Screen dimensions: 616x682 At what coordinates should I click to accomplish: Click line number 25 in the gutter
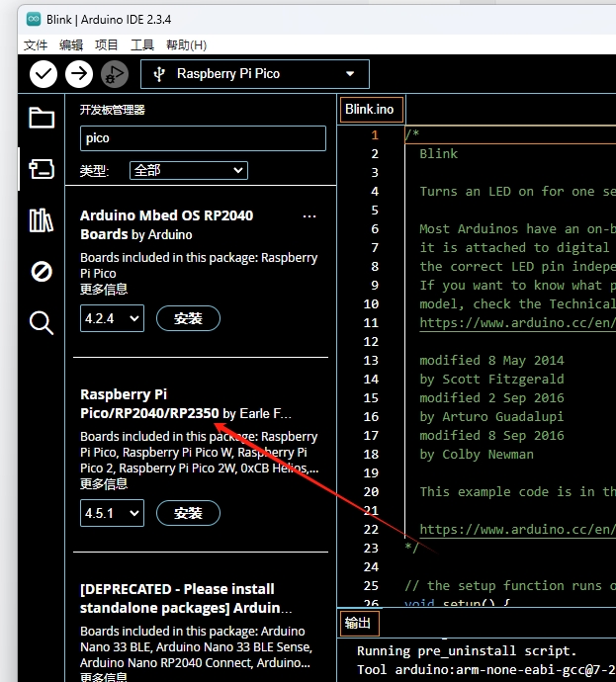tap(371, 586)
